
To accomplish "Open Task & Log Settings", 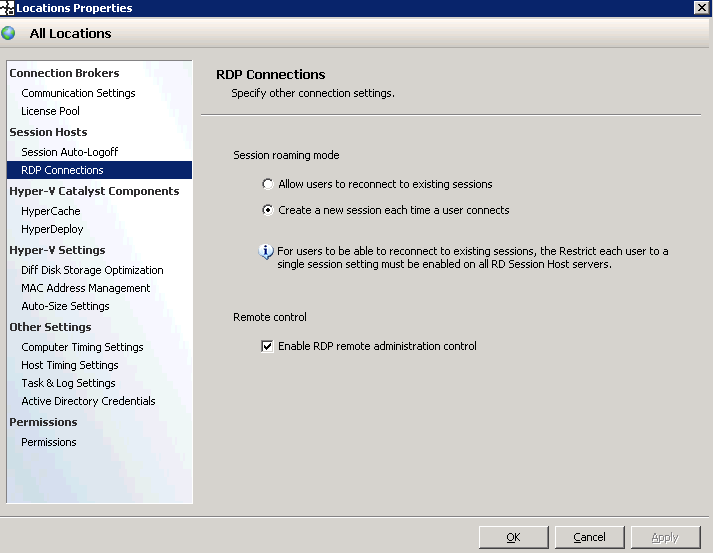I will point(68,383).
